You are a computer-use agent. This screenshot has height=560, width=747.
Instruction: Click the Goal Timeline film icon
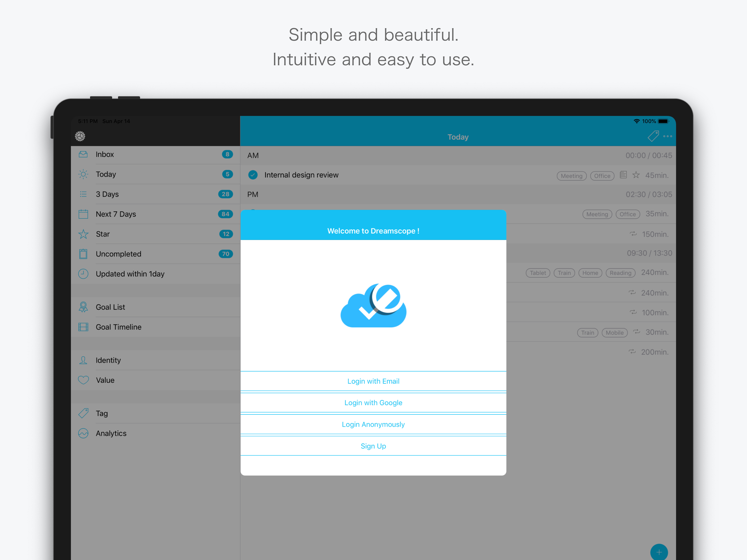(83, 327)
